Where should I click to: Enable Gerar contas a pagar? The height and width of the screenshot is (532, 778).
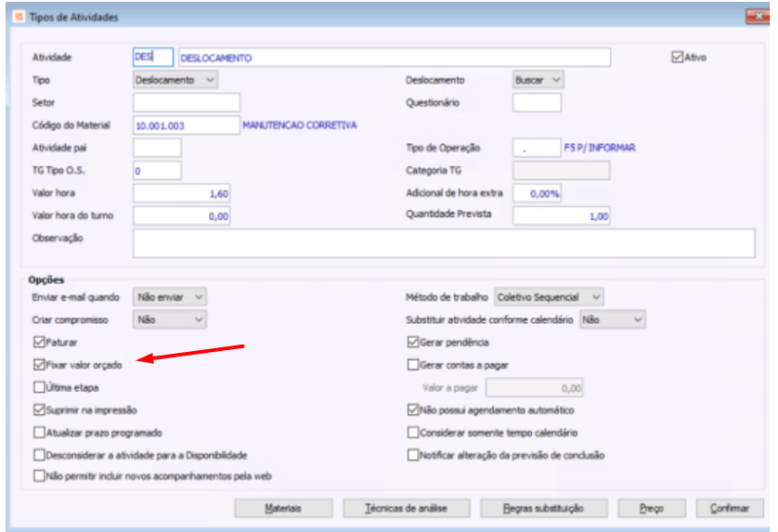coord(412,365)
